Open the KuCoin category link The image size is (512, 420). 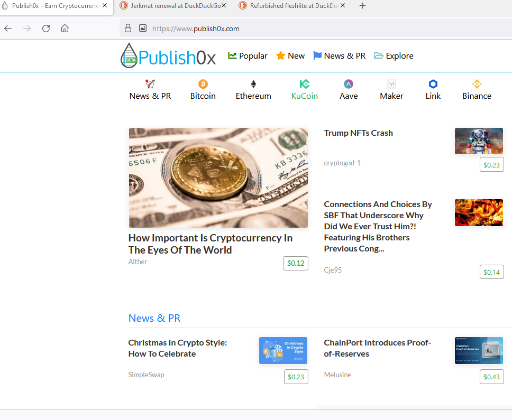[305, 96]
